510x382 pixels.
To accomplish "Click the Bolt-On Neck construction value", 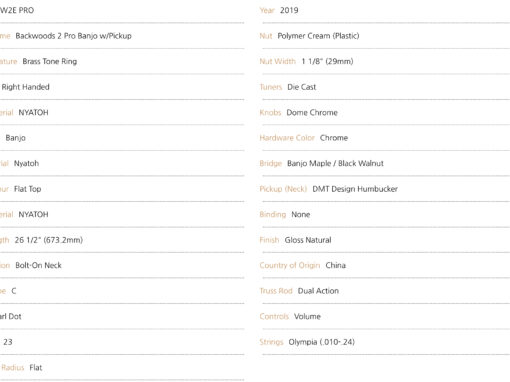I will [38, 265].
